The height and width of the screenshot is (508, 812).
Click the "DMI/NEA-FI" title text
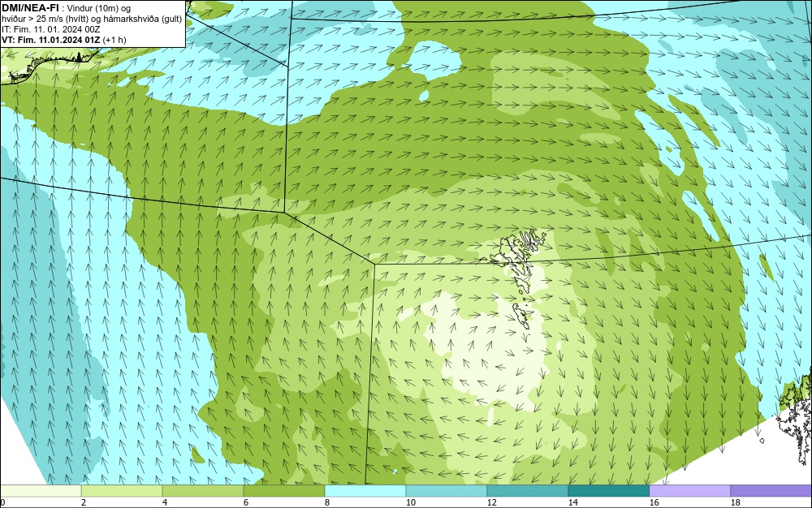click(30, 7)
